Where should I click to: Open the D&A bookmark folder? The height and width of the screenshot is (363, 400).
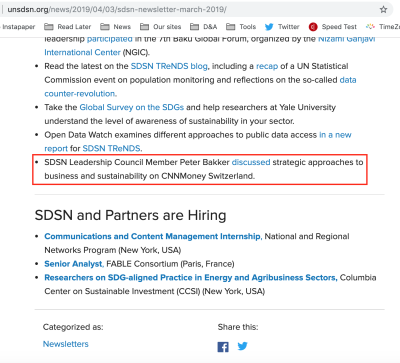(x=203, y=27)
